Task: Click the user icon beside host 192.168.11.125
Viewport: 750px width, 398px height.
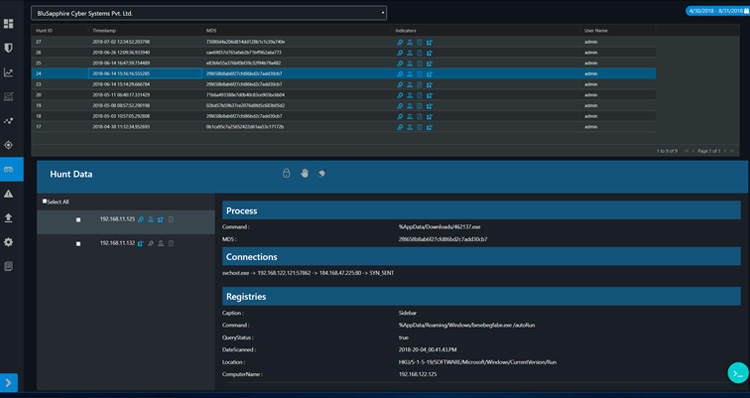Action: point(151,219)
